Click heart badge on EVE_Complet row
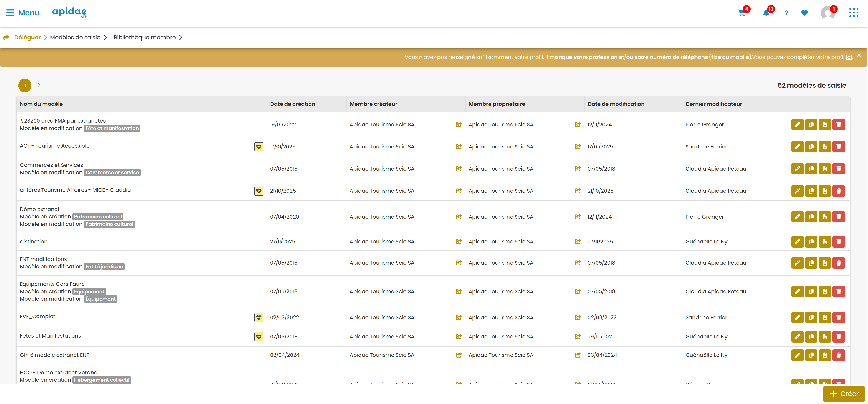The image size is (868, 404). point(259,317)
